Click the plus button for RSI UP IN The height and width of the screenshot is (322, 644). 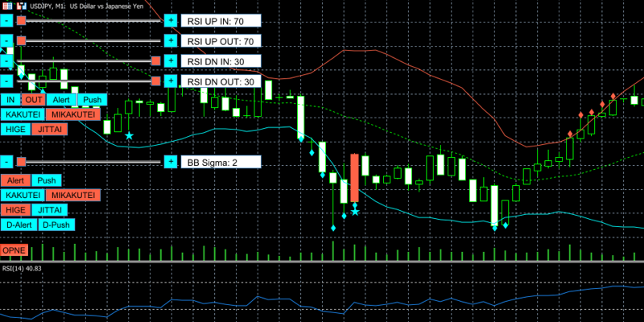(171, 20)
